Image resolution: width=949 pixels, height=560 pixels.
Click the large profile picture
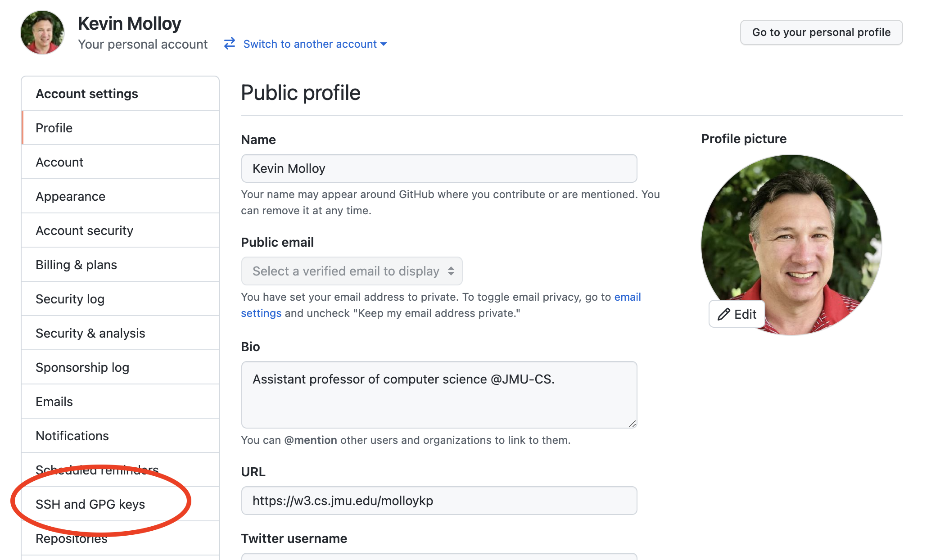point(791,234)
